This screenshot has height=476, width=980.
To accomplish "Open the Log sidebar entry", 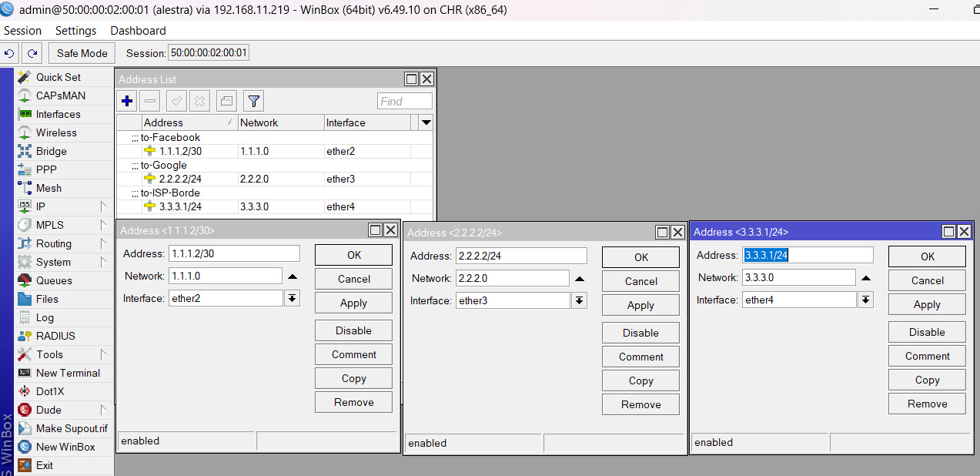I will tap(45, 317).
